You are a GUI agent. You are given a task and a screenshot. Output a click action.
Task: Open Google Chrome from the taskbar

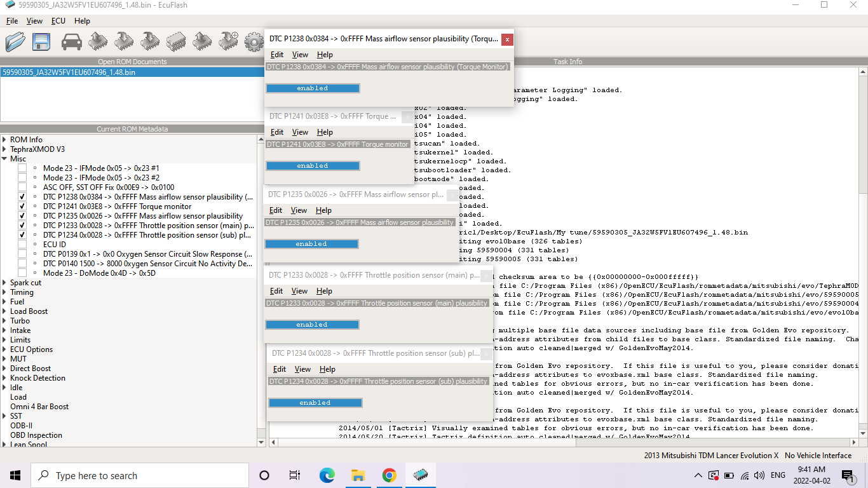389,475
